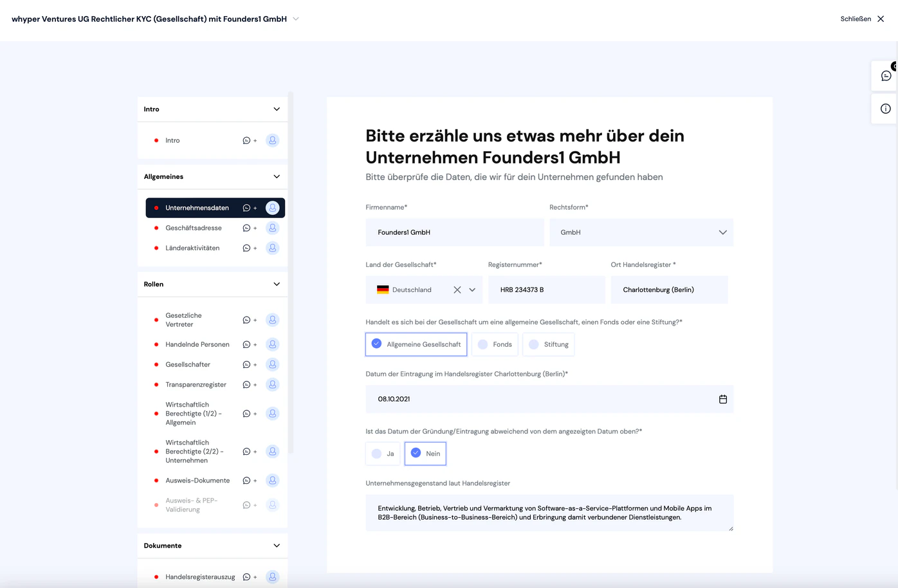898x588 pixels.
Task: Select the Stiftung option
Action: (x=549, y=345)
